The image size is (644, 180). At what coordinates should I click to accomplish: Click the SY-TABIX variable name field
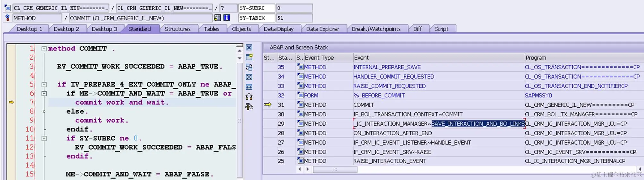coord(257,18)
